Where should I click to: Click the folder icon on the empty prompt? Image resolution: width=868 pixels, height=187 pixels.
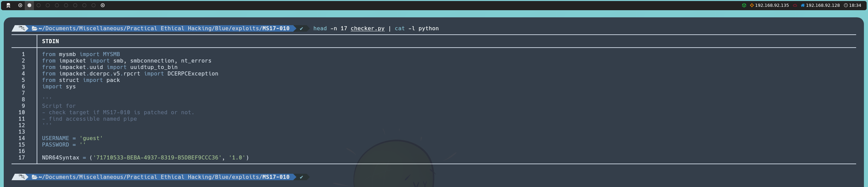[34, 177]
